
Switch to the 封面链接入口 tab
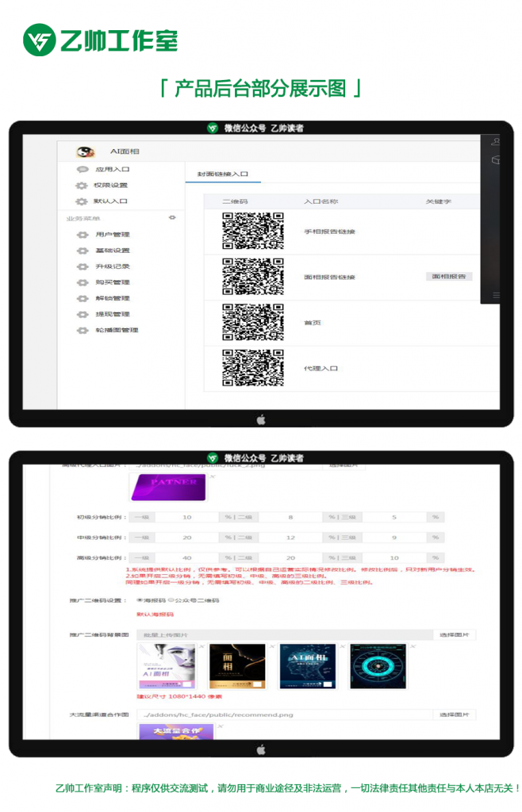223,174
